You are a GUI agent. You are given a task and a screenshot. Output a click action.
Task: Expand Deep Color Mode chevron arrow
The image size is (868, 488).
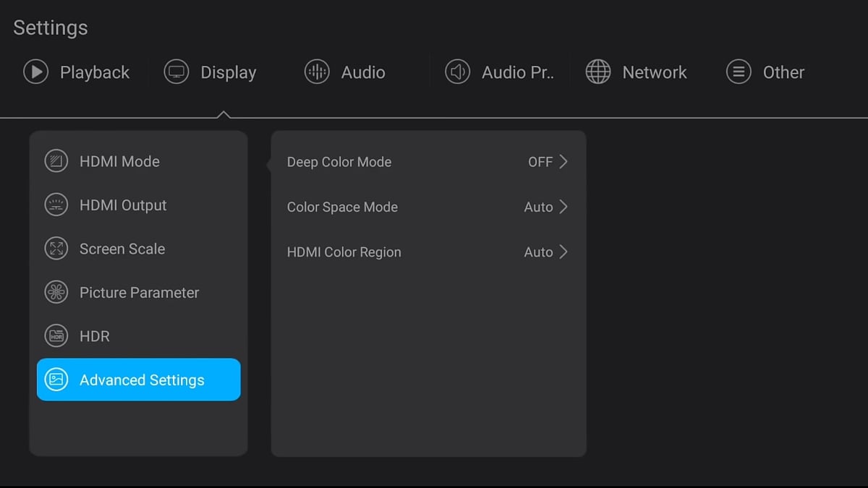pos(563,162)
